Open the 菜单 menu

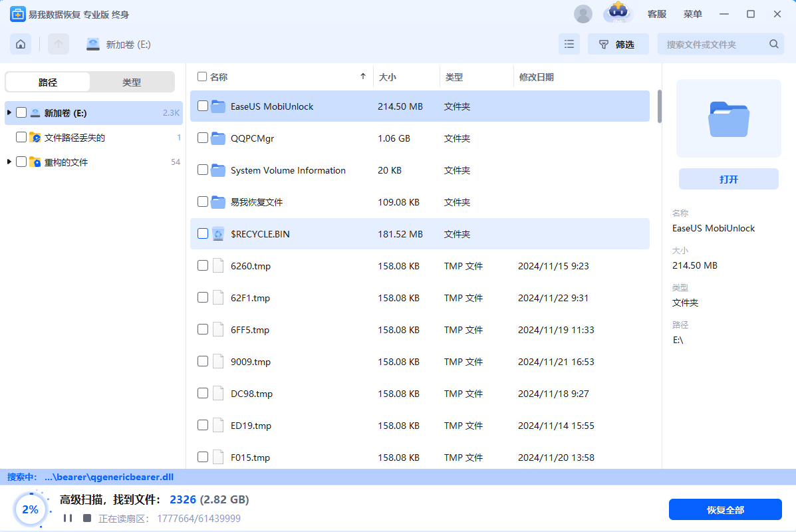click(692, 14)
